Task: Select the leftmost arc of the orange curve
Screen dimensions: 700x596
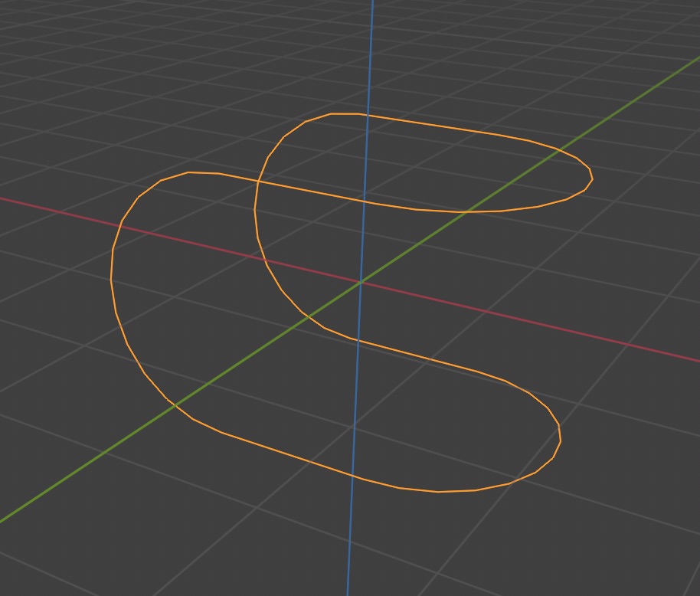Action: (113, 276)
